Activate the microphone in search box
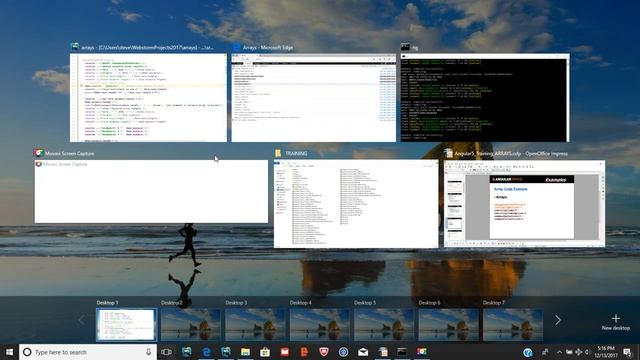The image size is (640, 360). click(149, 352)
